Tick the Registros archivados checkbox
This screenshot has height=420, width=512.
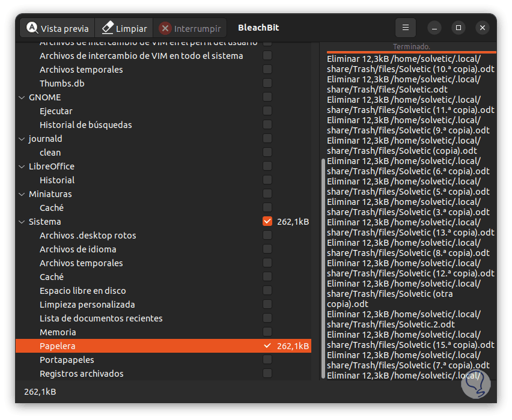pyautogui.click(x=267, y=373)
